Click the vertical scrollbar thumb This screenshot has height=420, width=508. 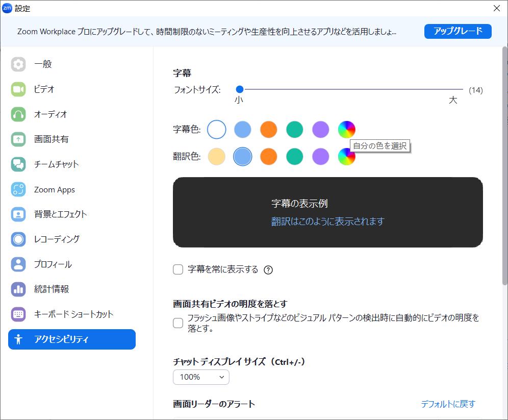505,166
